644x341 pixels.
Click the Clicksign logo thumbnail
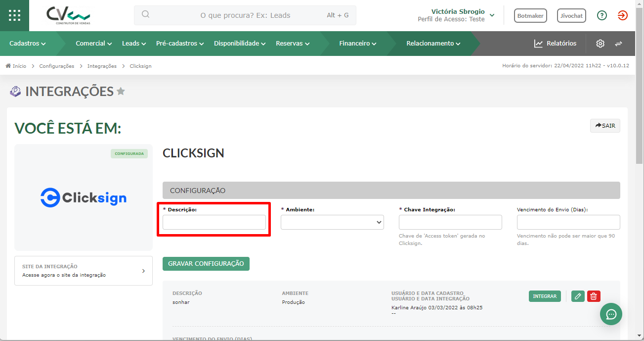(84, 197)
